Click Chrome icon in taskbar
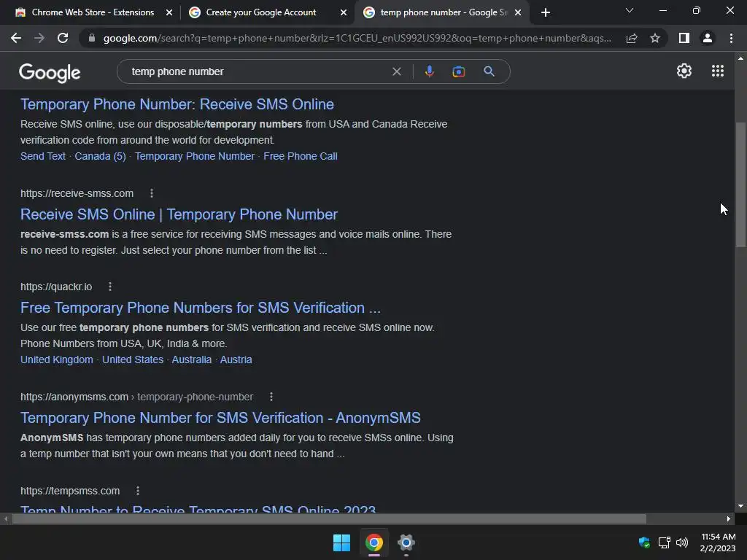The width and height of the screenshot is (747, 560). (x=374, y=542)
